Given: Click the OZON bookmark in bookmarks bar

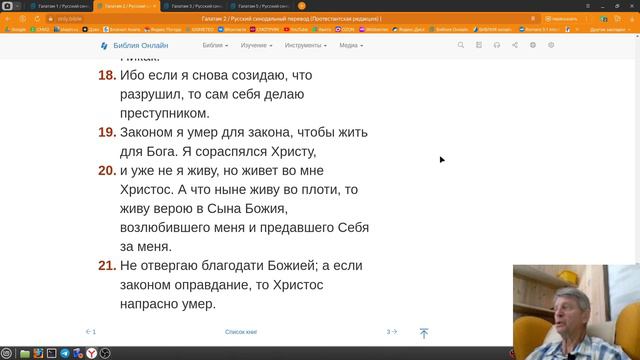Looking at the screenshot, I should pyautogui.click(x=345, y=29).
